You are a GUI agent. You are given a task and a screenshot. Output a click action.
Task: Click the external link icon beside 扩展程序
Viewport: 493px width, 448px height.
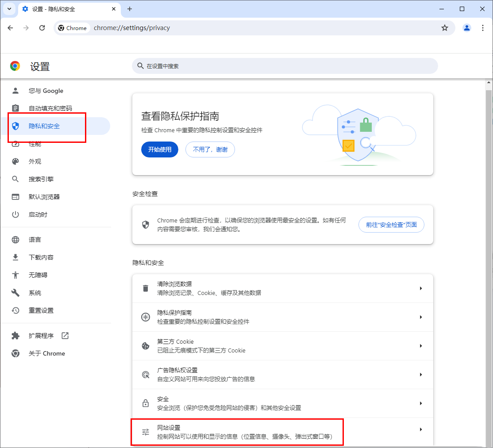65,336
